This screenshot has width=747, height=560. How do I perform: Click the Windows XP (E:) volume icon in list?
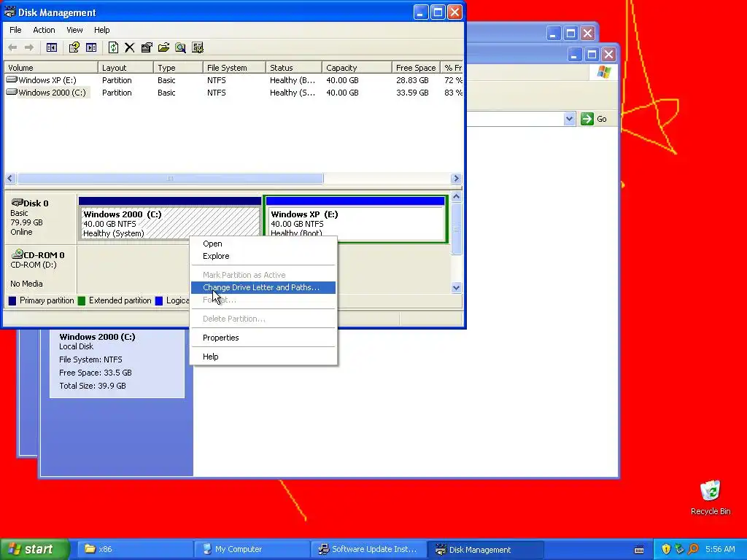pyautogui.click(x=12, y=79)
